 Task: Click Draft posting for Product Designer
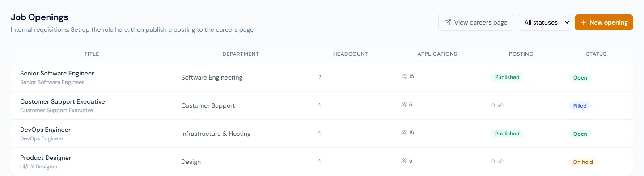(498, 162)
